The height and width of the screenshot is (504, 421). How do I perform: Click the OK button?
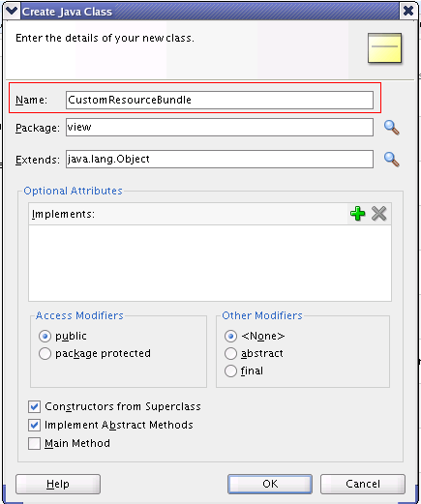[270, 484]
